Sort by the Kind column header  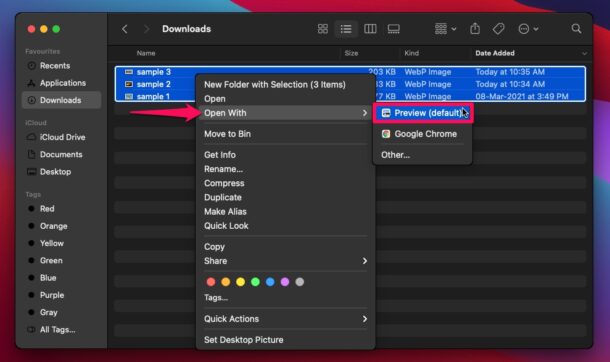point(411,53)
